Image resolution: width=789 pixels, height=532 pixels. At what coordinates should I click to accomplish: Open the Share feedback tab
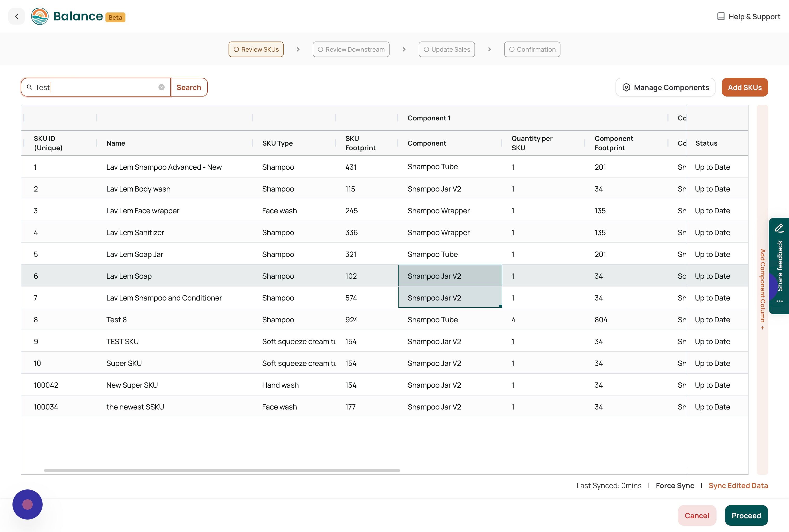(x=779, y=266)
